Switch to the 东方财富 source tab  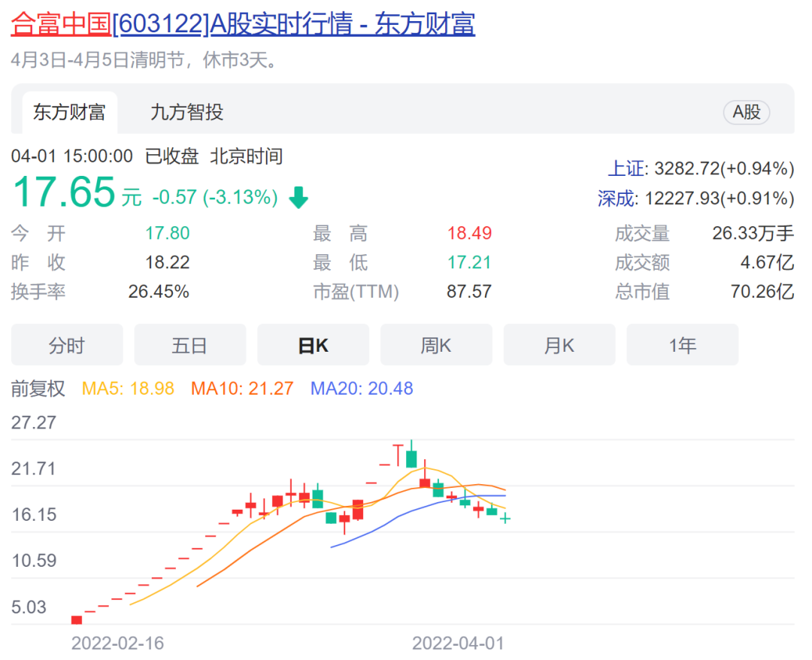click(x=69, y=113)
